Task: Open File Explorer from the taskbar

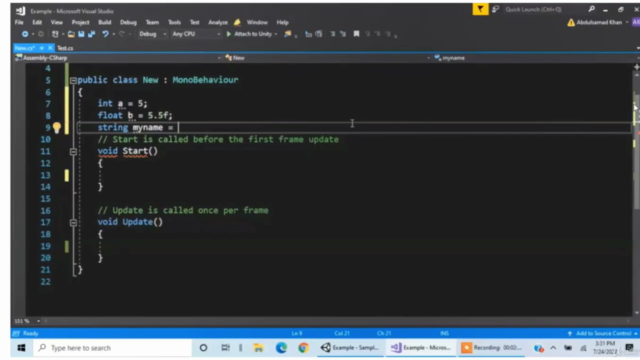Action: click(258, 348)
